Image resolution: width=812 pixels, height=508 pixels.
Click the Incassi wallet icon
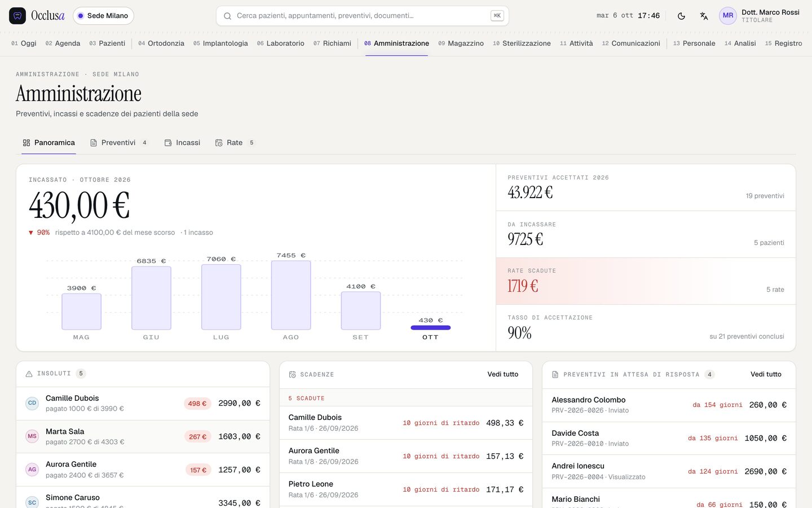tap(168, 143)
